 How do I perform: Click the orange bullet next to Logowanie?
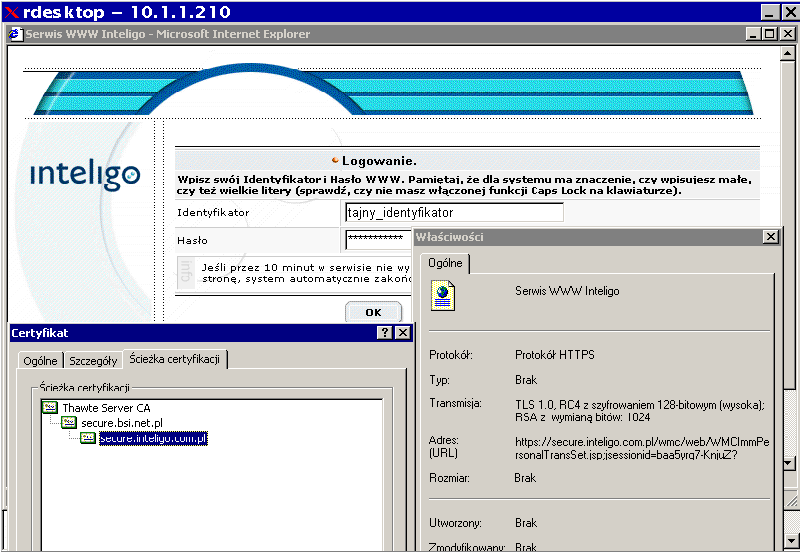[x=335, y=160]
